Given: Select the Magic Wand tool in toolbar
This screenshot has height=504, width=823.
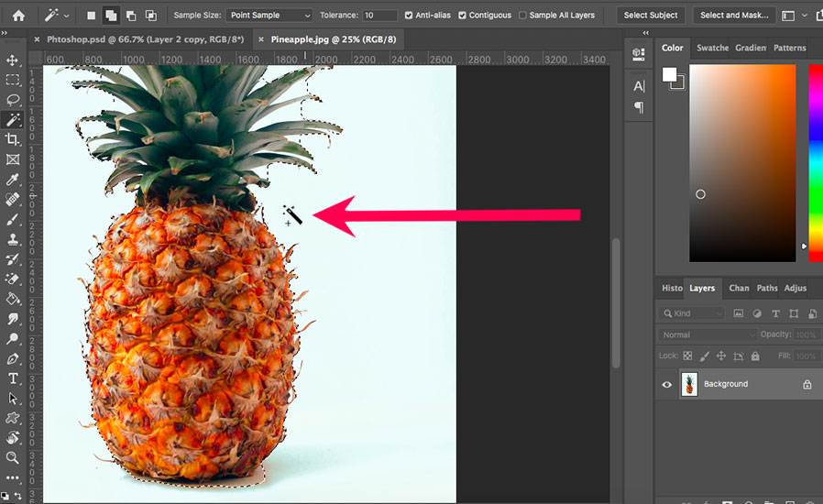Looking at the screenshot, I should pyautogui.click(x=13, y=120).
